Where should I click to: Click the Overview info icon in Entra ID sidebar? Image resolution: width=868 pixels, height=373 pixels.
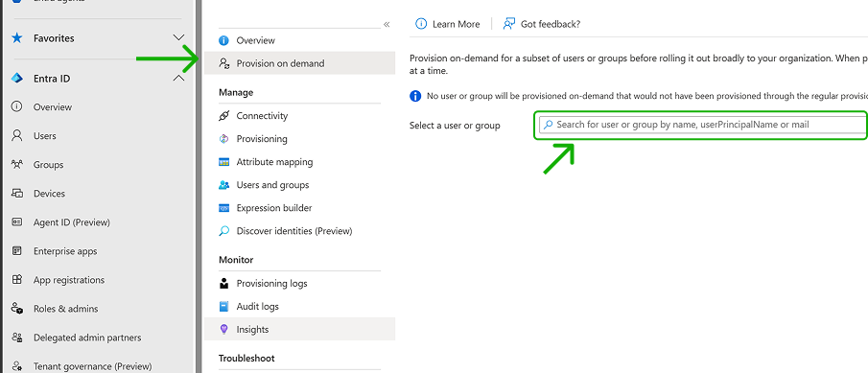[x=17, y=106]
